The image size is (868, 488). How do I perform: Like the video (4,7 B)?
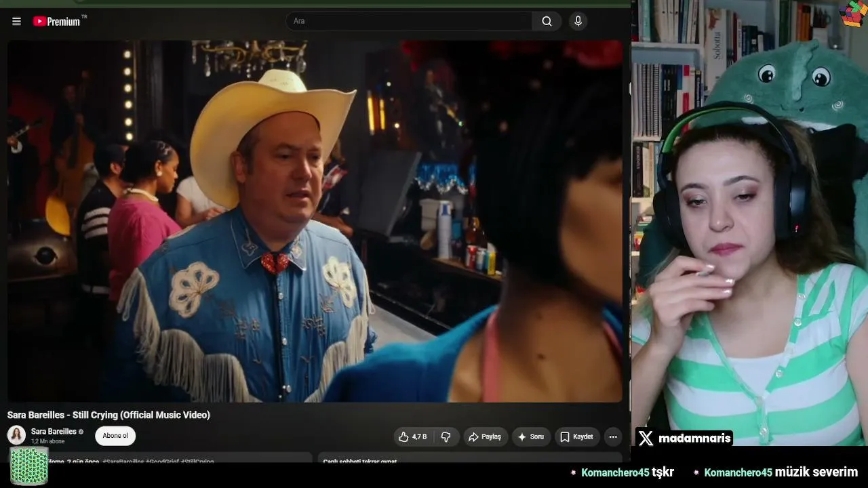[413, 437]
